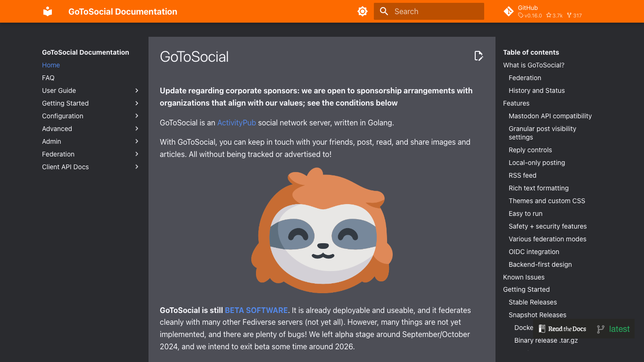
Task: Jump to Getting Started in contents
Action: tap(526, 289)
